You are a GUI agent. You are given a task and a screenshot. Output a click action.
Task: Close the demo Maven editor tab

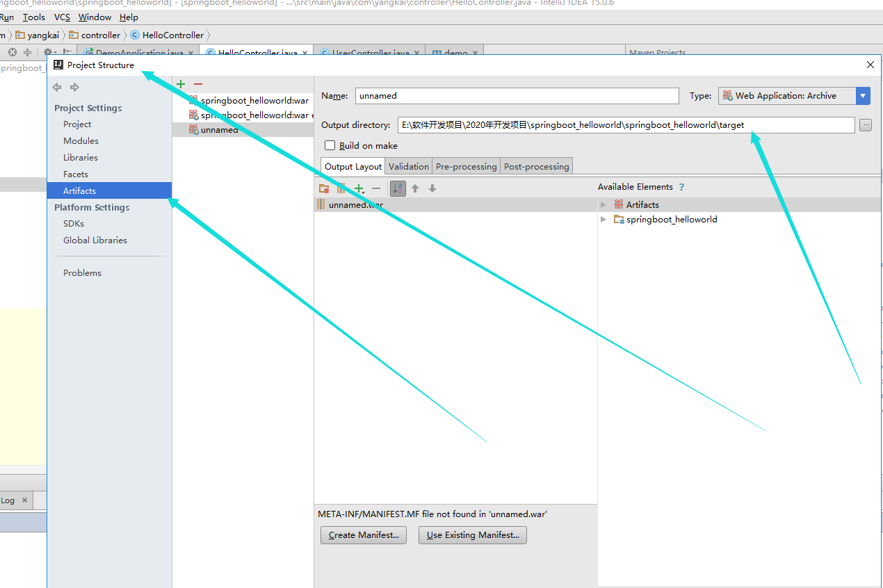coord(476,53)
